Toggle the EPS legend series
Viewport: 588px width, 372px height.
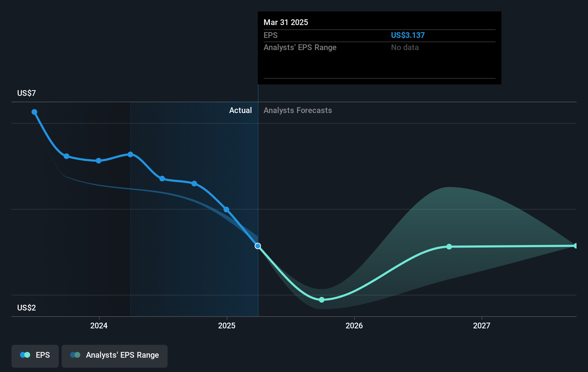(x=35, y=356)
